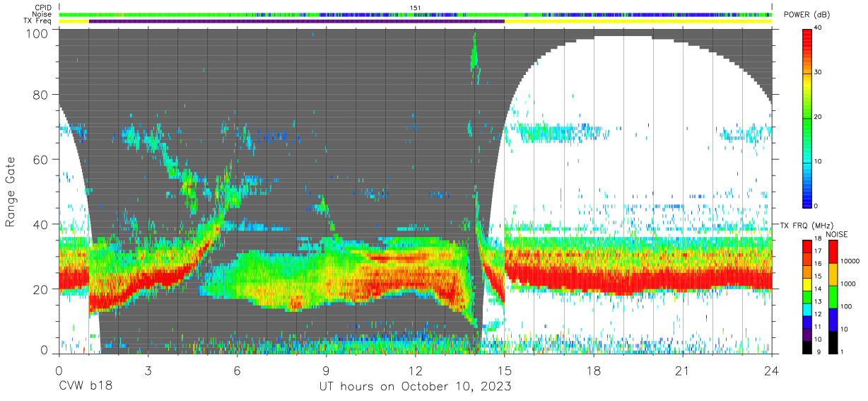
Task: Click the 15 tick on UT hours axis
Action: (x=505, y=371)
